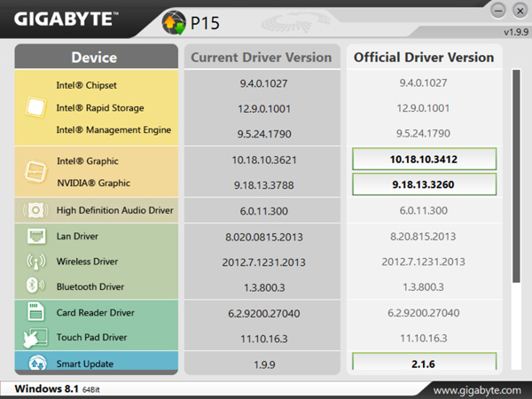The width and height of the screenshot is (532, 399).
Task: Select High Definition Audio Driver label
Action: click(x=115, y=210)
